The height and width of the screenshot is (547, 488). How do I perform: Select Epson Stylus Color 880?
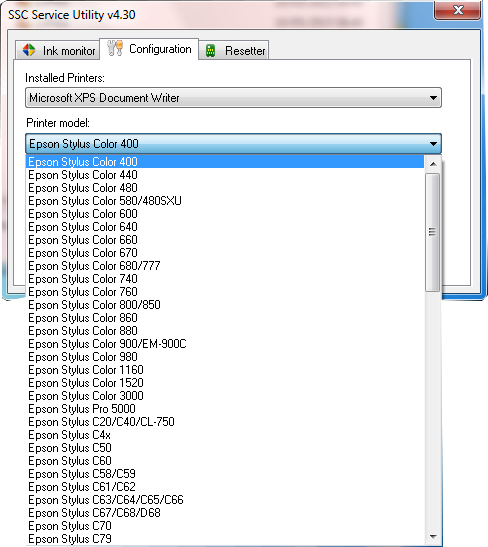coord(225,331)
